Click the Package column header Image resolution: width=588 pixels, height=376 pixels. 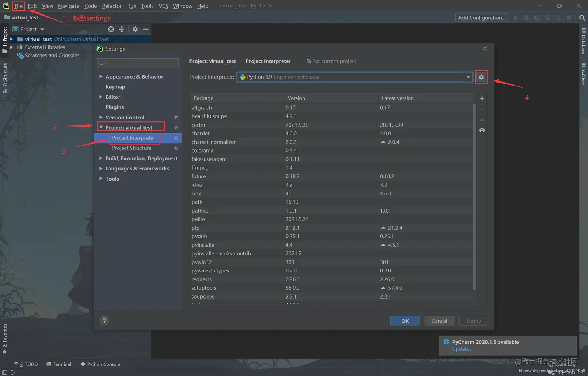(x=237, y=98)
